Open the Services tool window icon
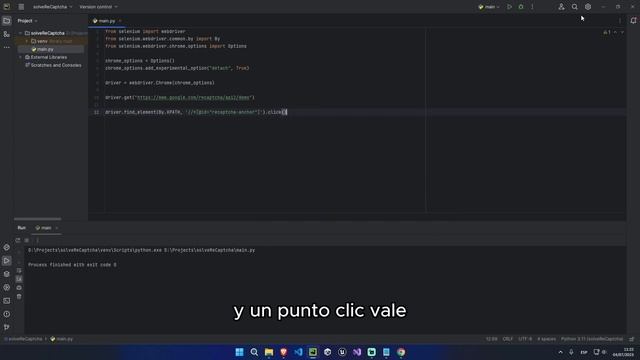The image size is (640, 360). (7, 287)
